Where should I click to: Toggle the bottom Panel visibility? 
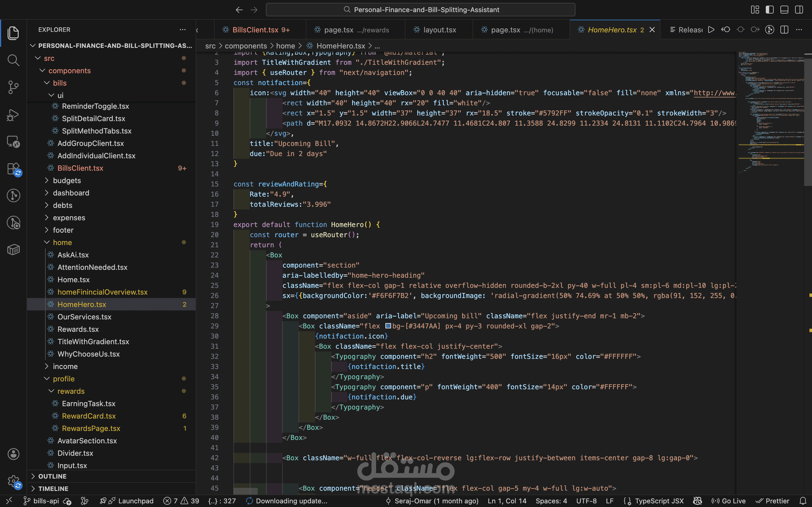tap(784, 10)
